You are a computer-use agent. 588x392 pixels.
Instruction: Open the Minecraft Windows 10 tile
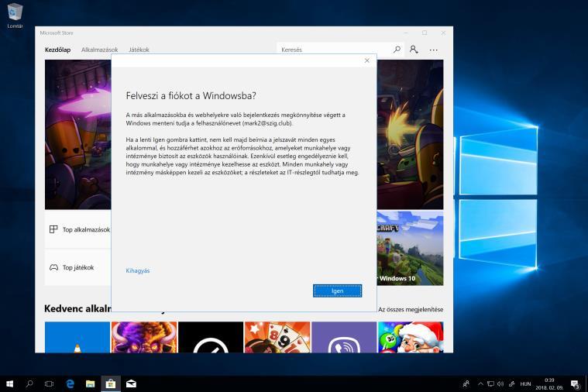(x=411, y=249)
